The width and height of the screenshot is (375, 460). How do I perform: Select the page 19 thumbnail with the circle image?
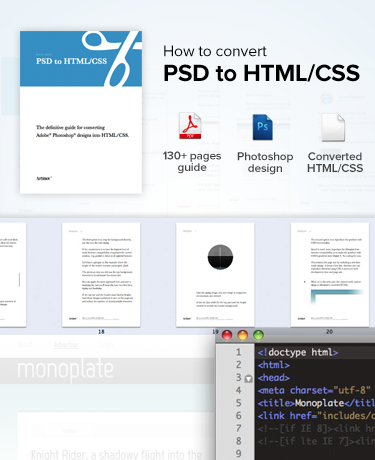coord(215,275)
